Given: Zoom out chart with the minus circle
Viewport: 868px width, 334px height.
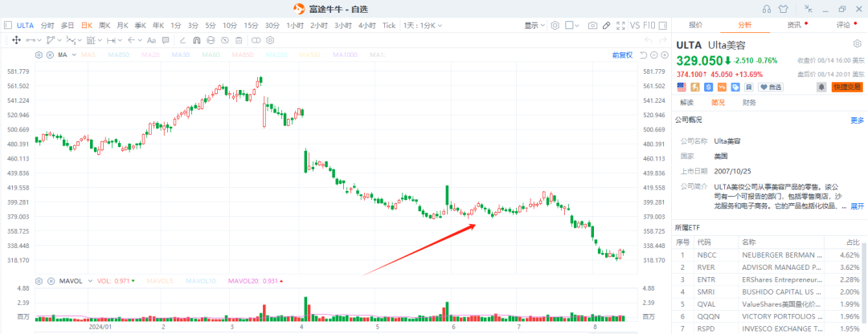Looking at the screenshot, I should [653, 55].
